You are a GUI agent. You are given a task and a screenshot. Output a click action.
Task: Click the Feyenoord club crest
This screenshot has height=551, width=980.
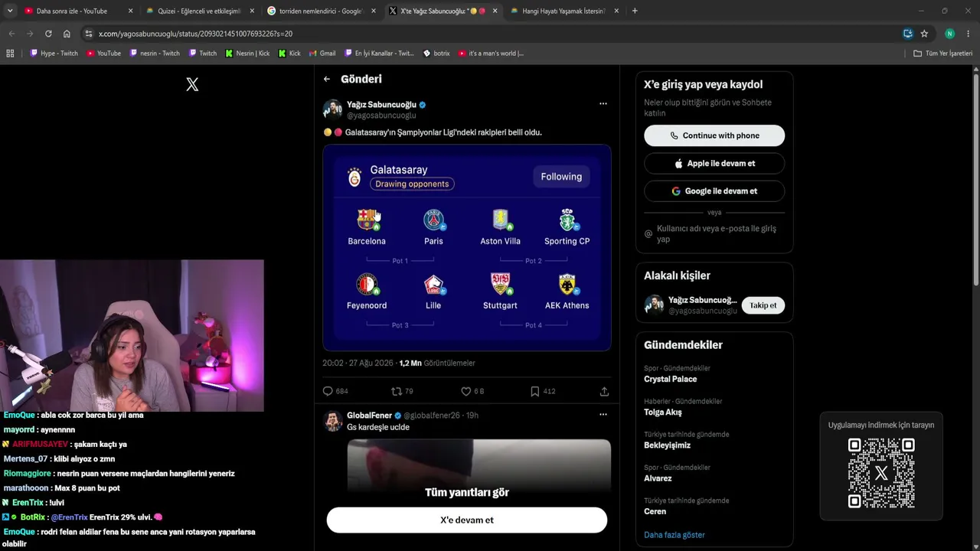(367, 284)
